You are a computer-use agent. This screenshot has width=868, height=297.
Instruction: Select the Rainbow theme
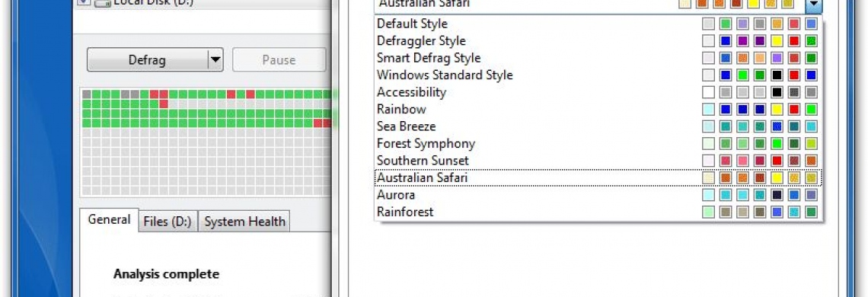tap(598, 109)
